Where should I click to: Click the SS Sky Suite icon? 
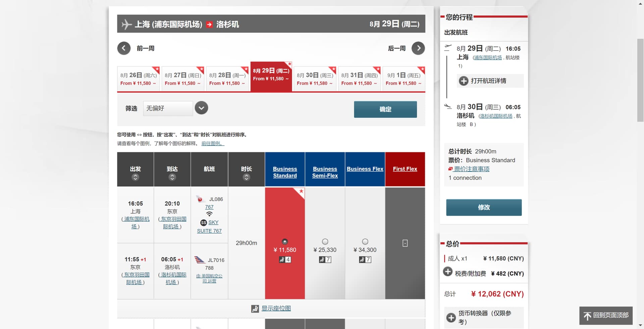tap(204, 223)
